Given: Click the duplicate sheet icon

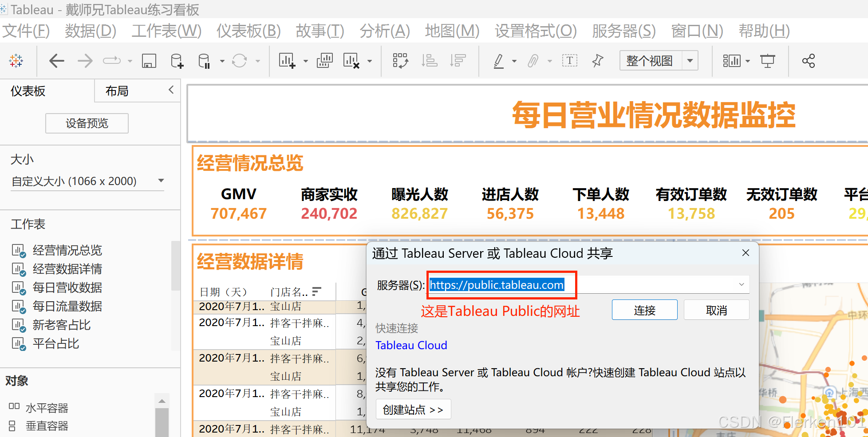Looking at the screenshot, I should coord(325,61).
